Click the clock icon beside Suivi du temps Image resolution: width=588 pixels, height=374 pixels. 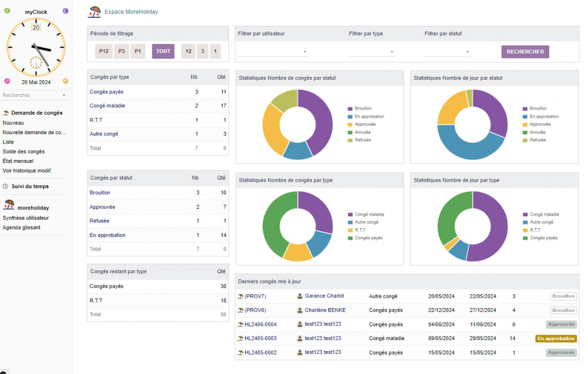6,186
